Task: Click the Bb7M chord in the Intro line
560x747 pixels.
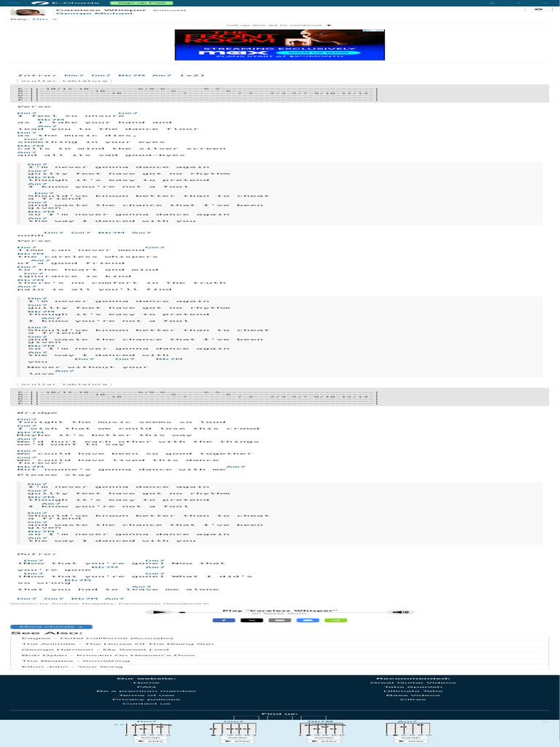Action: (x=131, y=75)
